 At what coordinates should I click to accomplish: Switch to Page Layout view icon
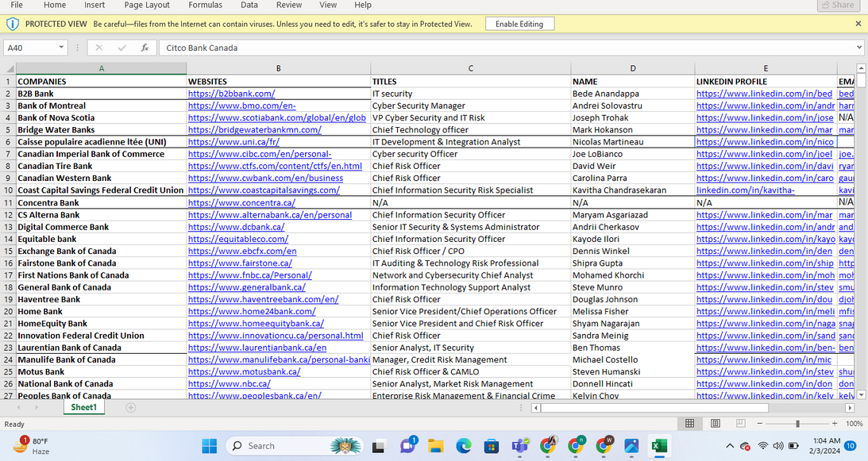point(716,424)
